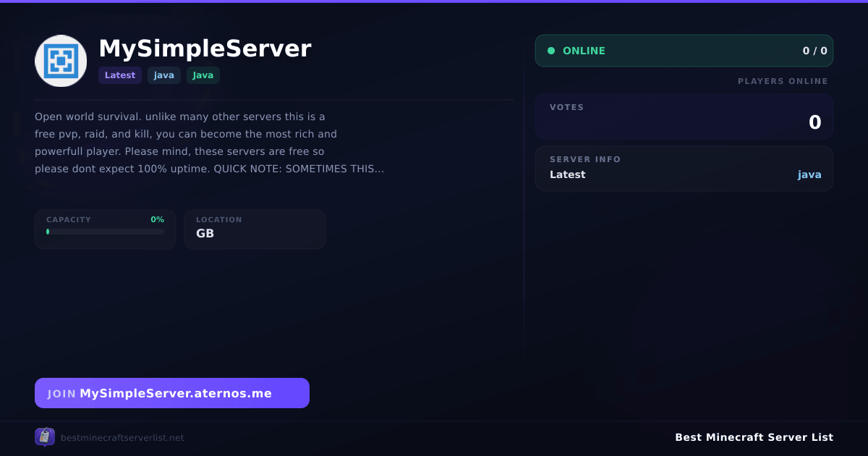Select the green Java tag
The height and width of the screenshot is (456, 868).
coord(203,75)
